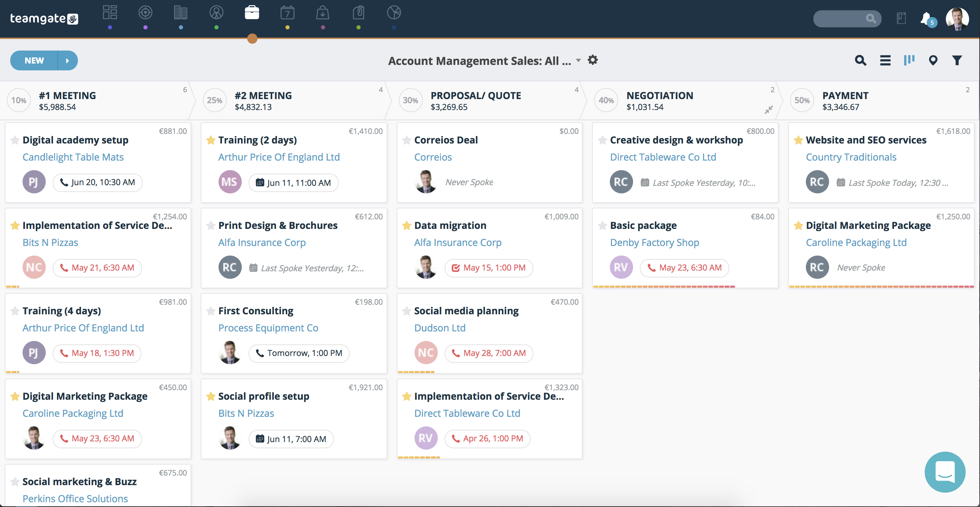
Task: Star the Correios Deal card
Action: [x=407, y=140]
